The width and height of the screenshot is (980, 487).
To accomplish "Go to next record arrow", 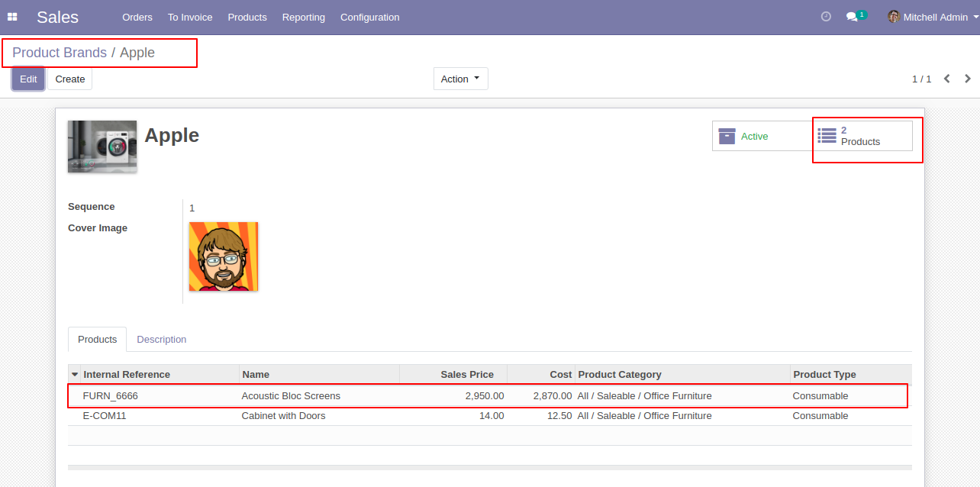I will [968, 79].
